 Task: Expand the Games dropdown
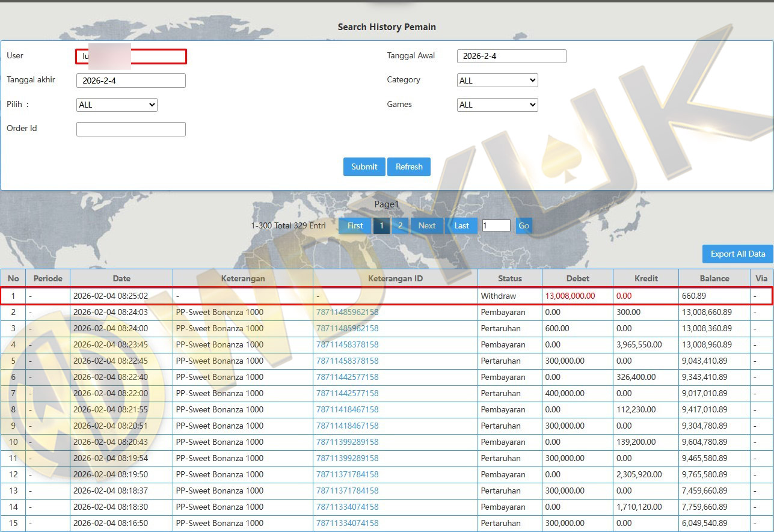(x=497, y=105)
